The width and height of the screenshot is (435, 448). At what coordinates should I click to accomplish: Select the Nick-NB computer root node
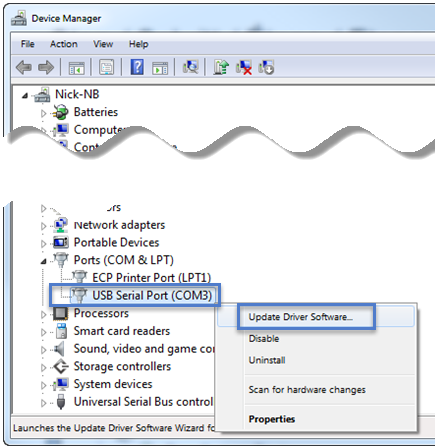[x=77, y=94]
